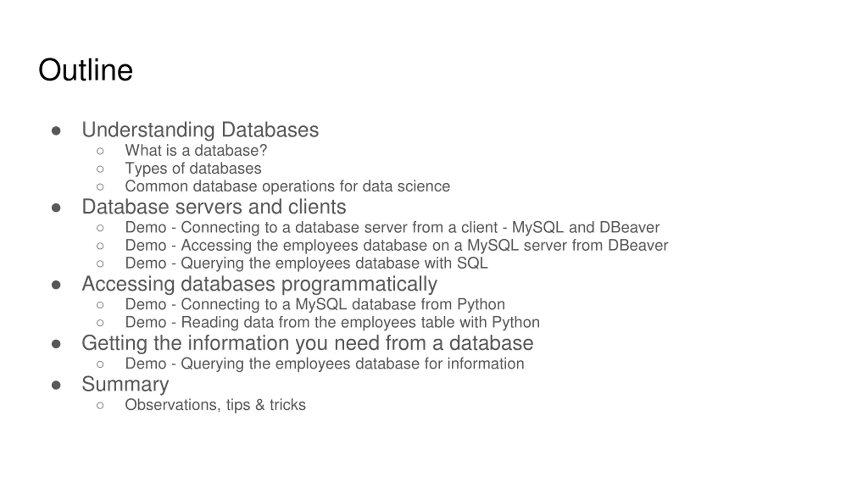Select the 'Types of databases' line
This screenshot has width=868, height=488.
193,168
